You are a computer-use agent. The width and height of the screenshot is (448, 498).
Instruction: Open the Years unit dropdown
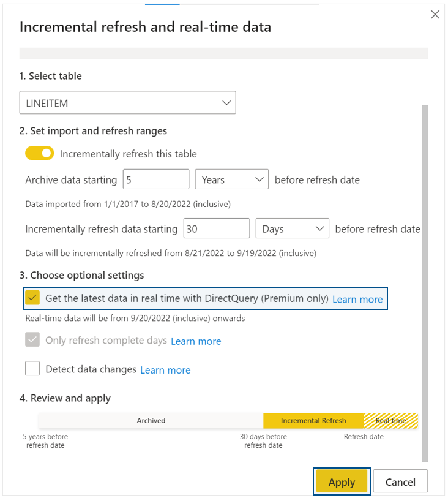(231, 179)
